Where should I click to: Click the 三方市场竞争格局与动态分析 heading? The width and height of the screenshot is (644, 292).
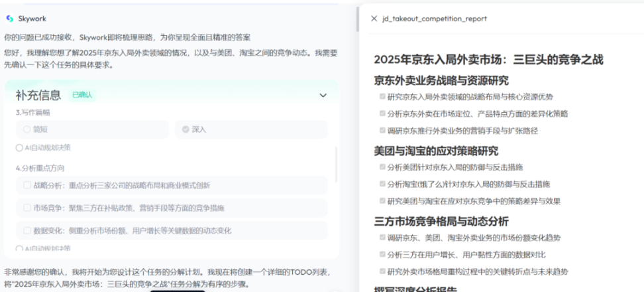pyautogui.click(x=441, y=222)
